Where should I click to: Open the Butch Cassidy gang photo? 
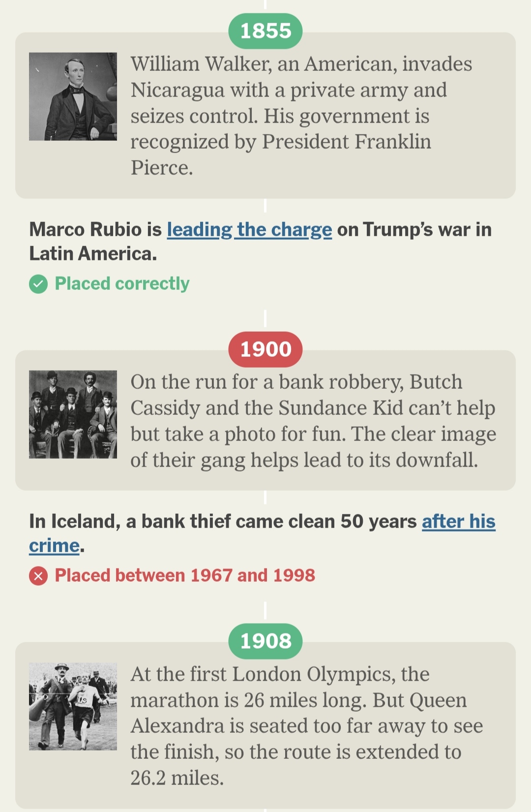pyautogui.click(x=73, y=414)
